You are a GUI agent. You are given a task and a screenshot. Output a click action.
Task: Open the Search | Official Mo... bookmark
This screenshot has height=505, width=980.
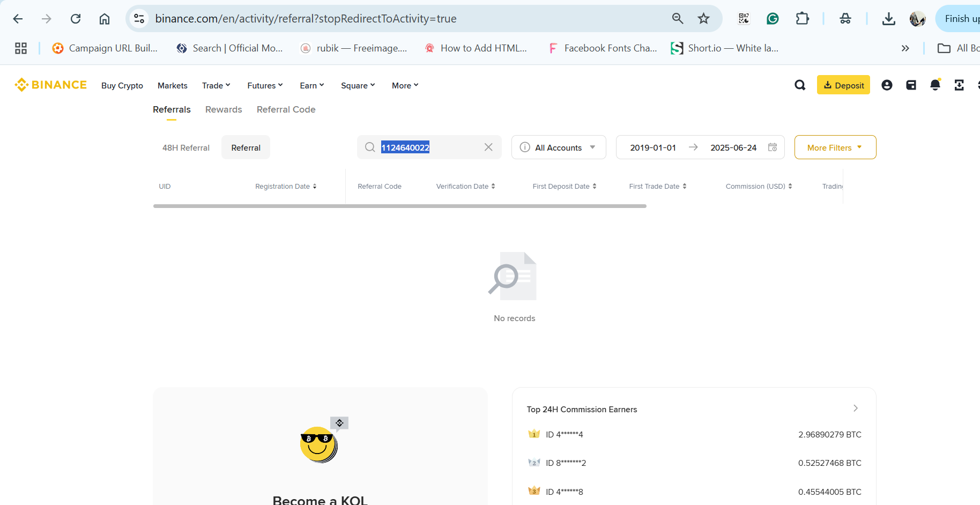(x=229, y=48)
